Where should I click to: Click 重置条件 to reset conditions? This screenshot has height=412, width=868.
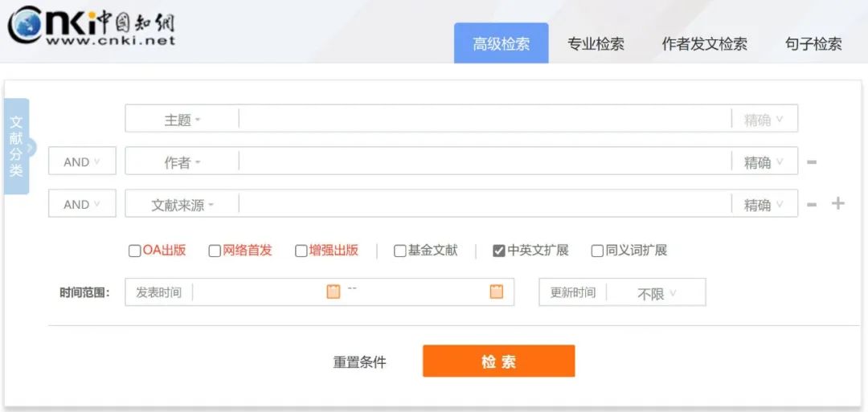click(359, 362)
